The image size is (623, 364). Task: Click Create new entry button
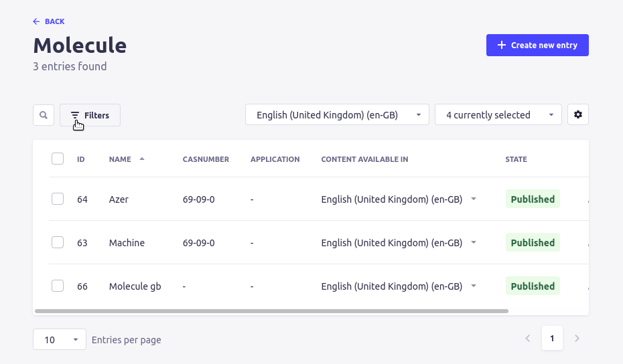click(x=537, y=45)
